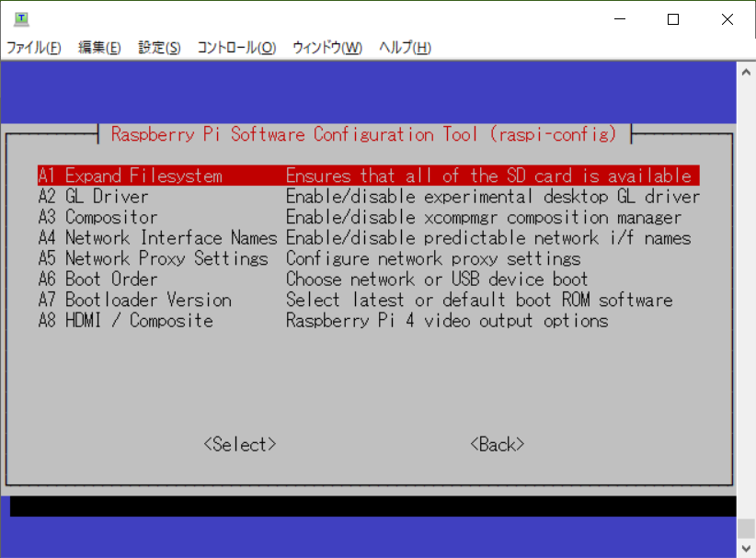Select the A5 Network Proxy Settings row
The height and width of the screenshot is (558, 756).
click(369, 258)
